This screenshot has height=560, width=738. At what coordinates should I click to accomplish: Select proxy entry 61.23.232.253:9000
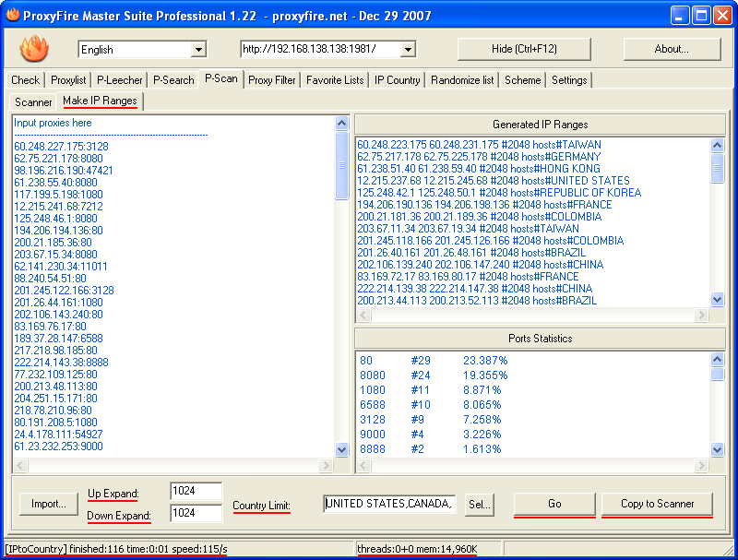coord(58,447)
